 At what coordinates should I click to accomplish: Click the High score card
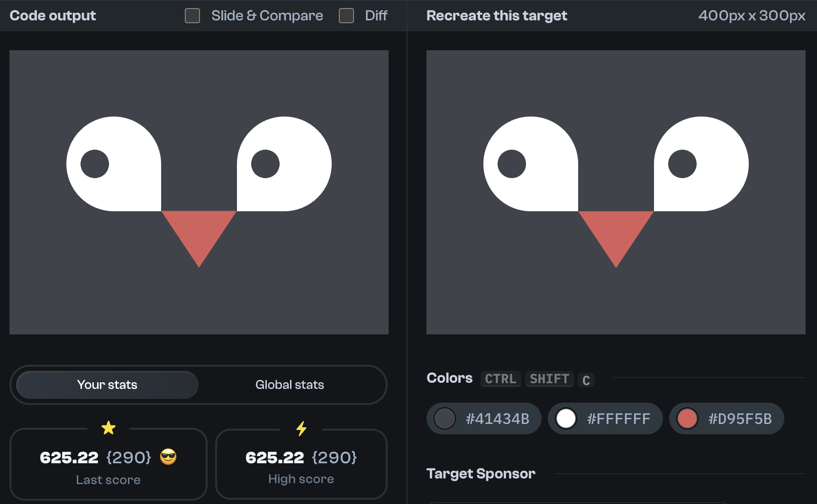point(301,464)
